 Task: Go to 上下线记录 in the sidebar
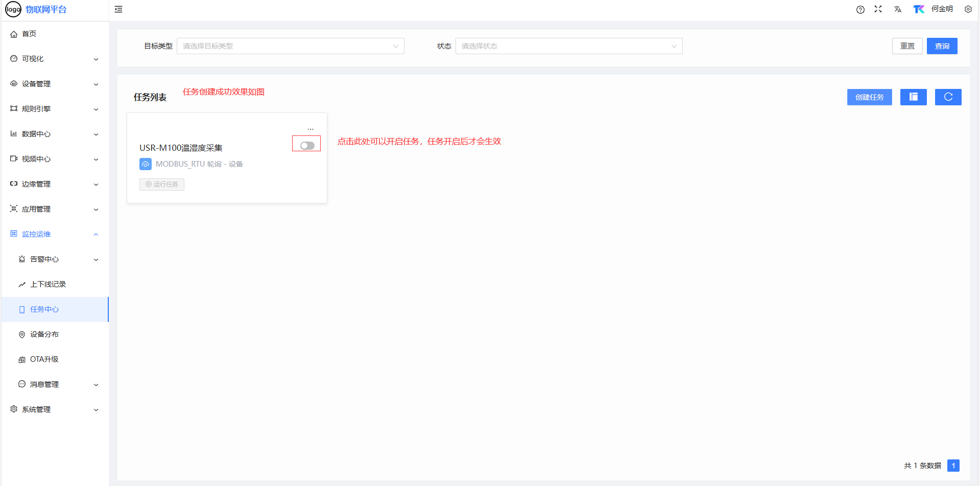coord(48,284)
